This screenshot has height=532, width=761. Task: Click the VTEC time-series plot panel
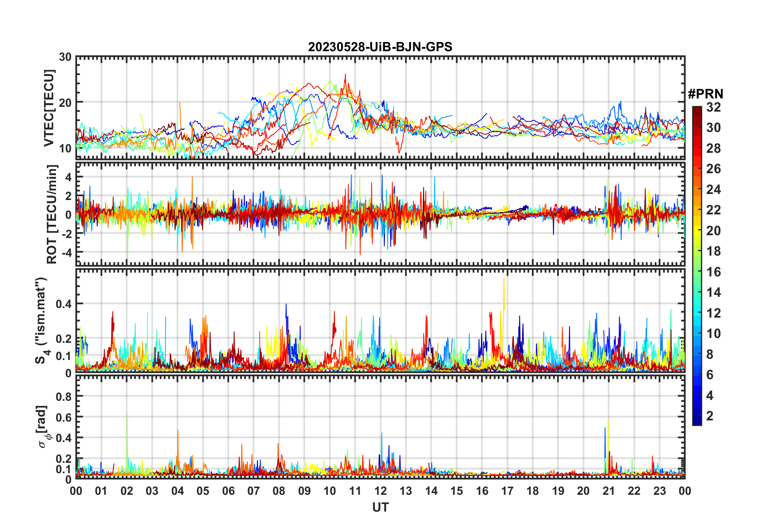(x=380, y=108)
